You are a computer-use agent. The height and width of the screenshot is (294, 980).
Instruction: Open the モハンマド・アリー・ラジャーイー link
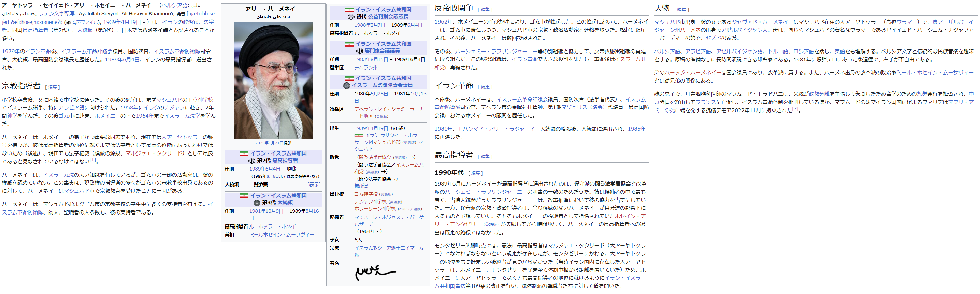(499, 129)
